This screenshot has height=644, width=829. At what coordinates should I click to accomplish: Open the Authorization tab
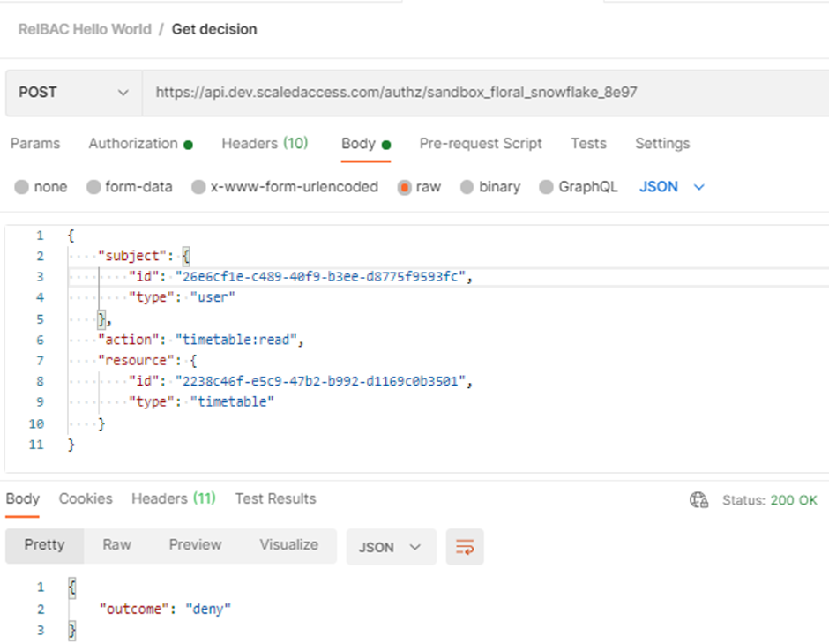point(133,143)
